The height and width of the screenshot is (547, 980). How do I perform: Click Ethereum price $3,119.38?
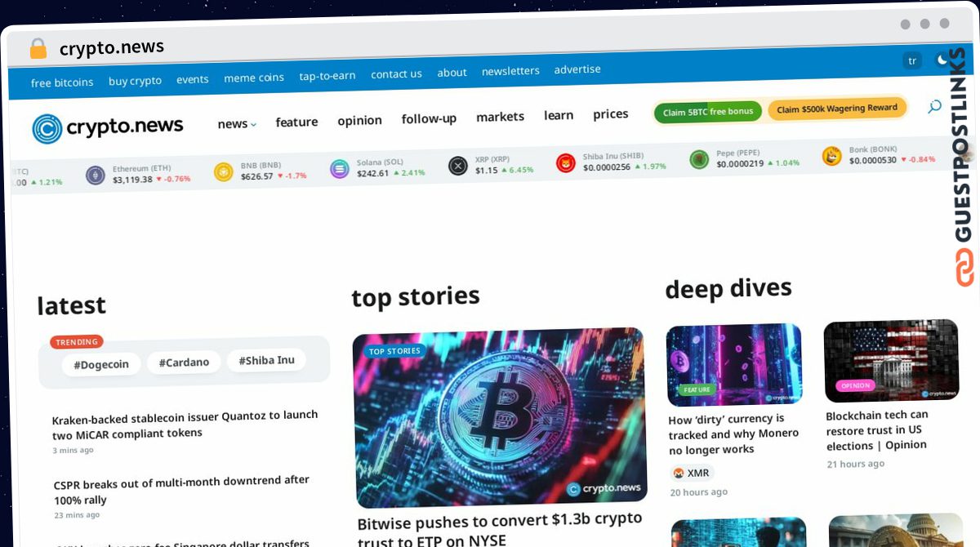[x=132, y=180]
